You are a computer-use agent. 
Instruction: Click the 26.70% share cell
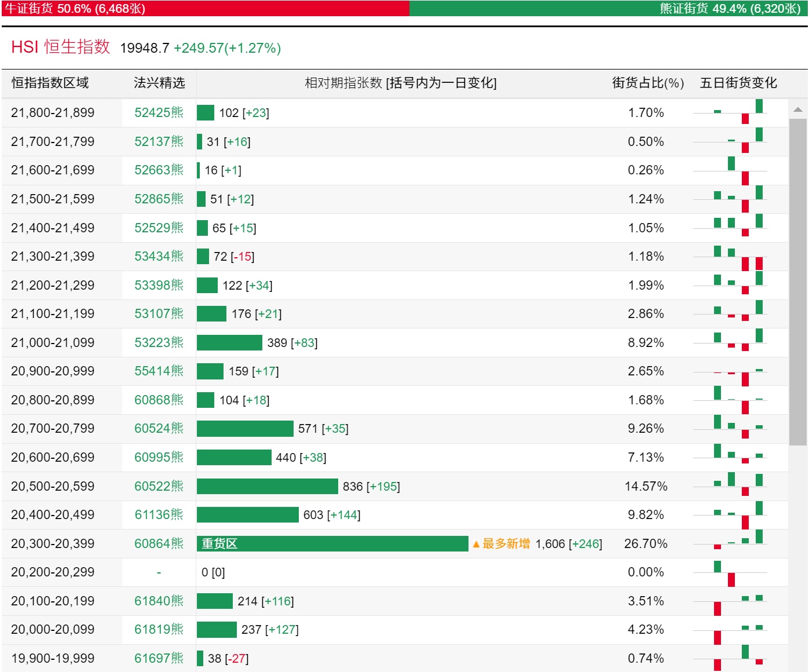[x=646, y=543]
